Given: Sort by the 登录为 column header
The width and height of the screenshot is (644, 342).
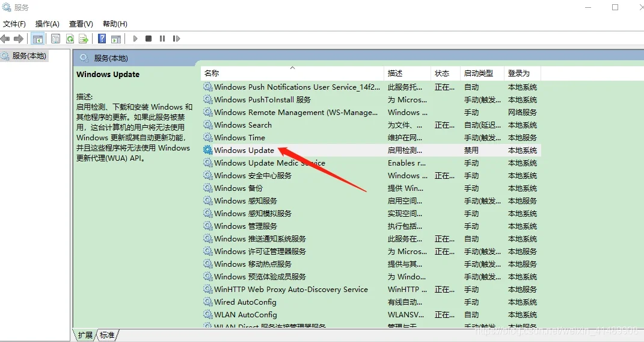Looking at the screenshot, I should pos(522,73).
